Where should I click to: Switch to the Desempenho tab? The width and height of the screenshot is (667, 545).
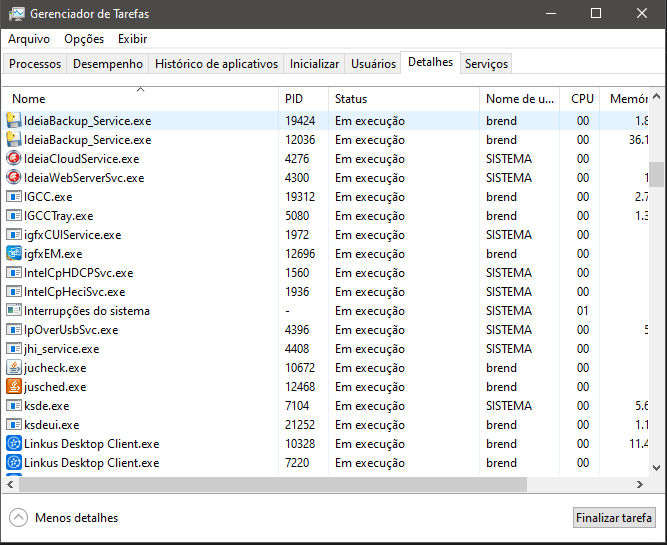click(107, 64)
